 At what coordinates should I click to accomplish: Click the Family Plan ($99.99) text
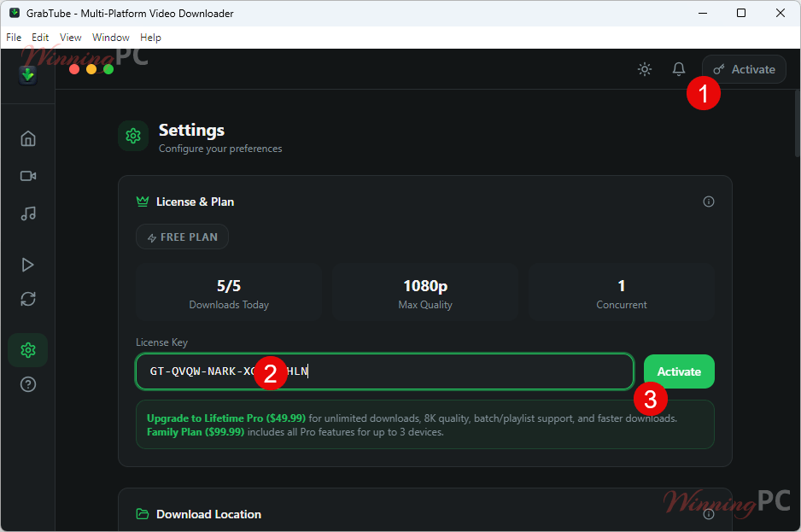coord(196,432)
